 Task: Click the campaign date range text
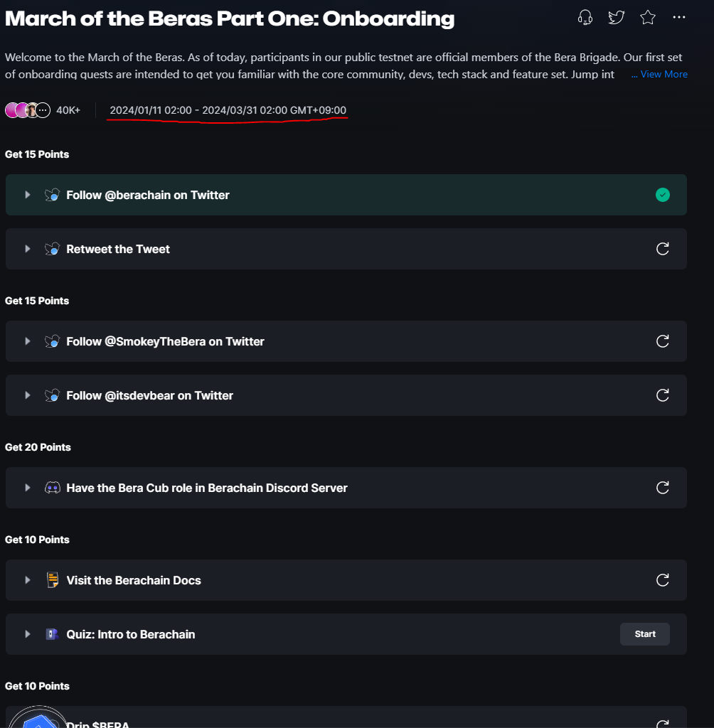[228, 110]
